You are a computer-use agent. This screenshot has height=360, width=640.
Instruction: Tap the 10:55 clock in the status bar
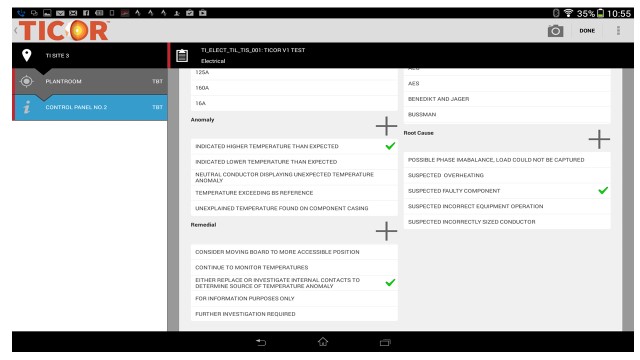619,13
